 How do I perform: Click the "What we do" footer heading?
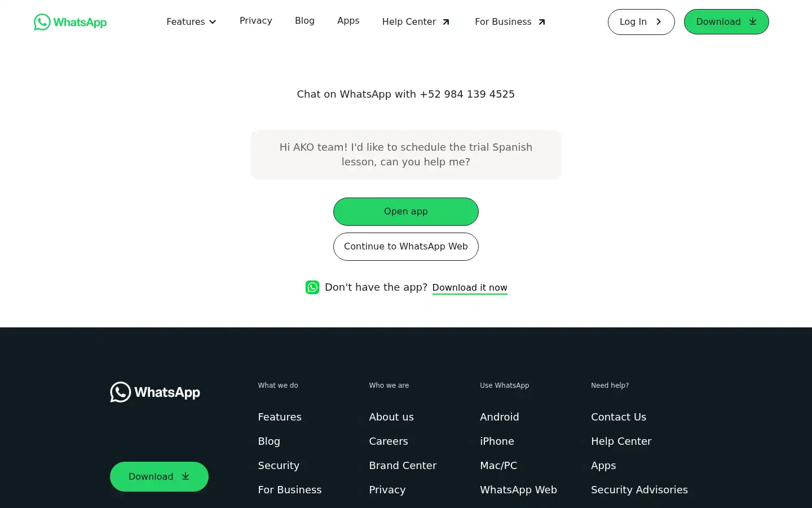(x=278, y=386)
